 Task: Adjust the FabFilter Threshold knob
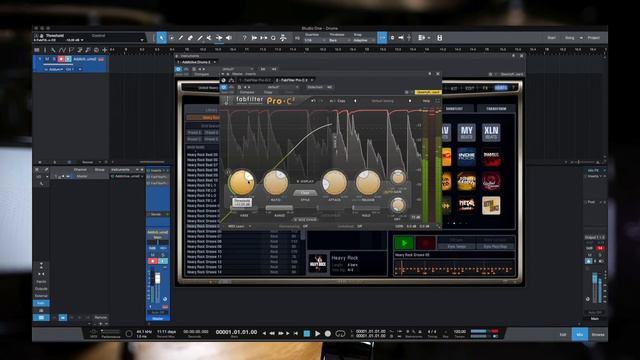[242, 182]
